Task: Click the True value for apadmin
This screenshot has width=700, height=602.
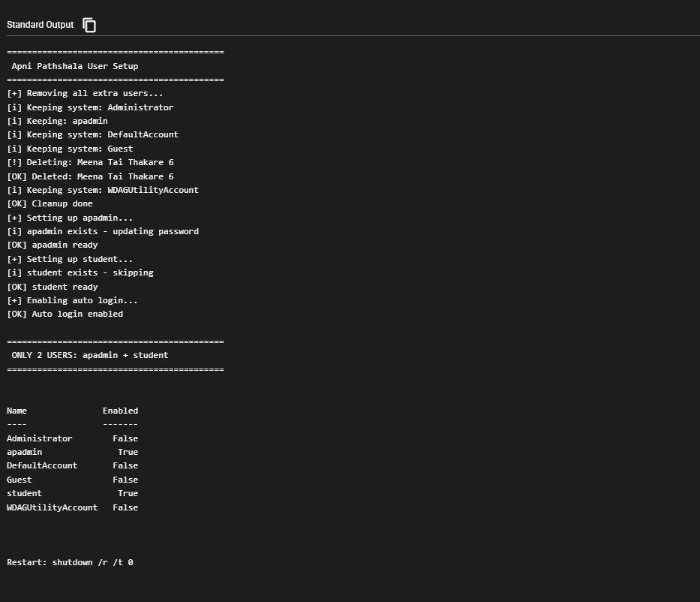Action: 128,452
